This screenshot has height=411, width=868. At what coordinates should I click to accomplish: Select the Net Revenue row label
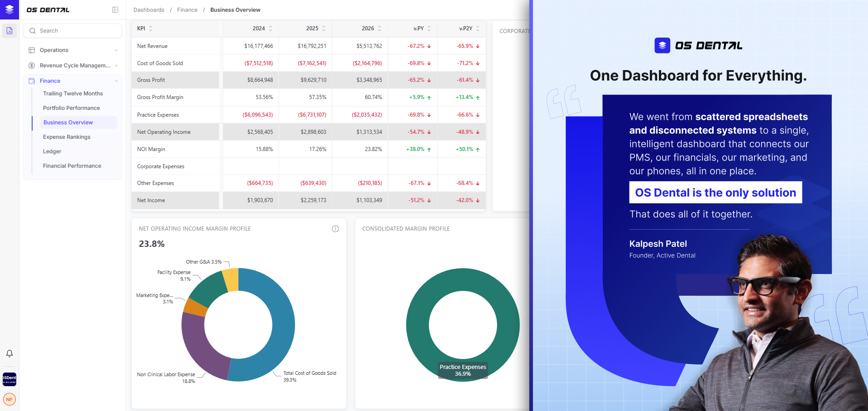pos(153,46)
